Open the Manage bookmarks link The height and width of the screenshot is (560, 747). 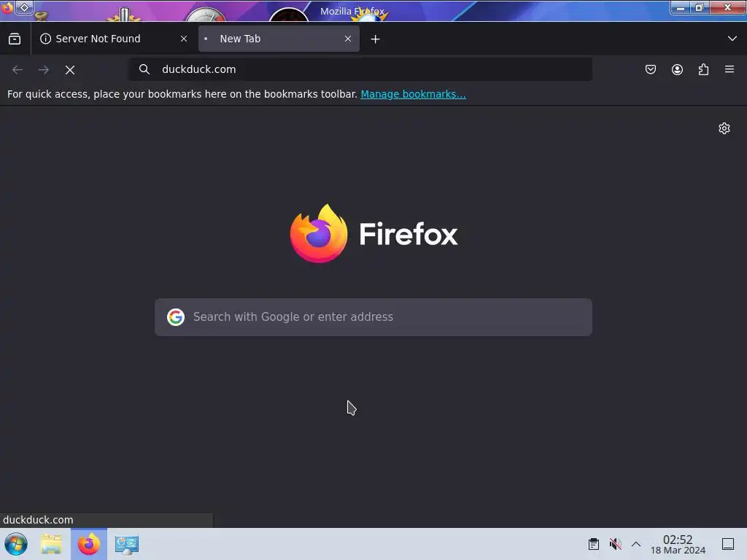click(413, 94)
